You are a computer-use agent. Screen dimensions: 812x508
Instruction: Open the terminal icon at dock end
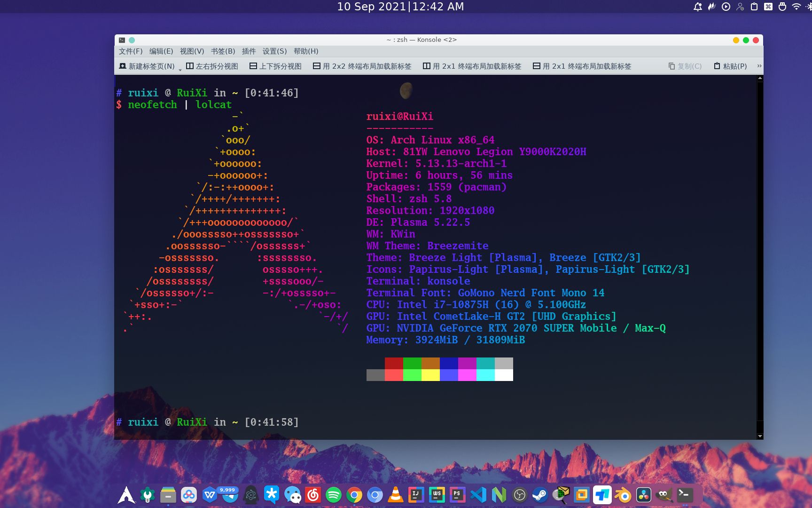685,495
